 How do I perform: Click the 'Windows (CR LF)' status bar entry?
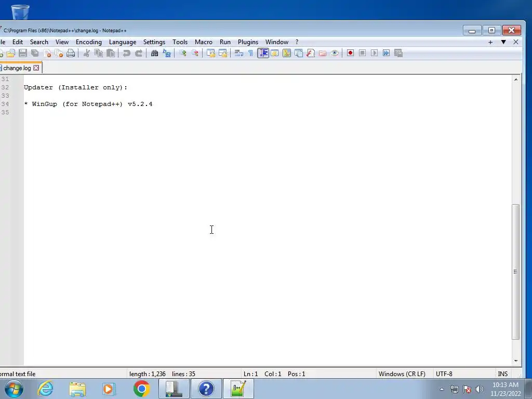tap(402, 374)
